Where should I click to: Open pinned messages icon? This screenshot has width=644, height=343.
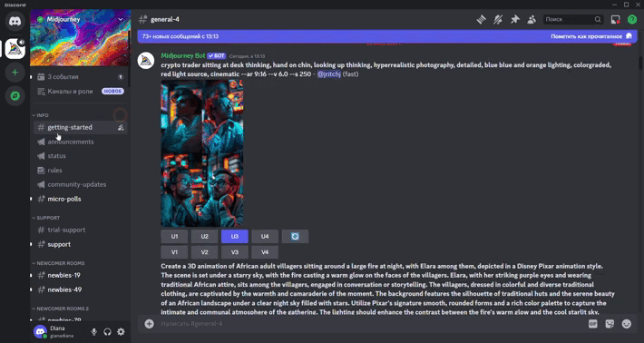click(x=514, y=19)
